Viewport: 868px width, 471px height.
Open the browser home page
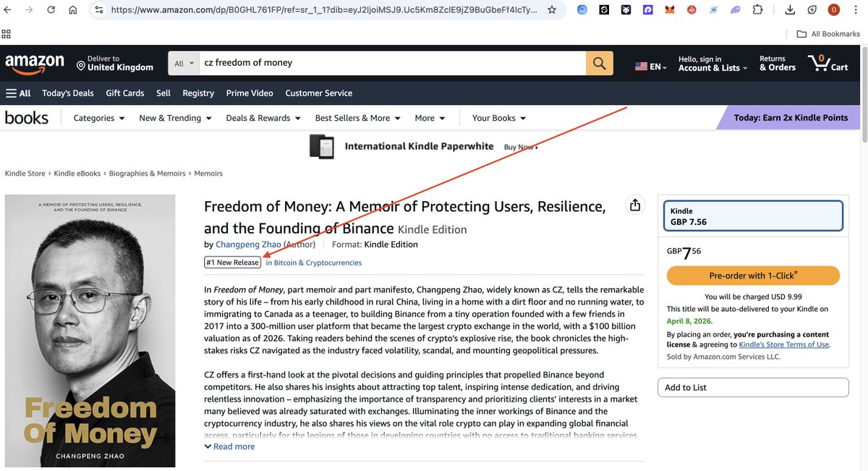click(x=72, y=10)
